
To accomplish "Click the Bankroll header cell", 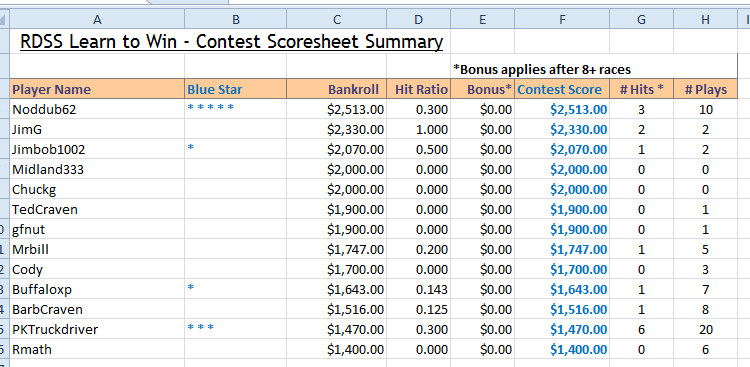I will pos(337,89).
